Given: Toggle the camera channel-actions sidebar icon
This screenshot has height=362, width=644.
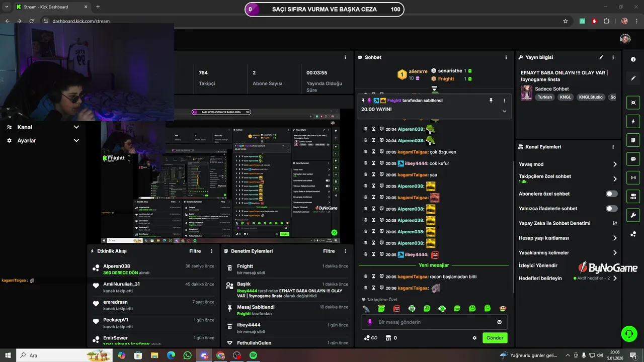Looking at the screenshot, I should [633, 196].
